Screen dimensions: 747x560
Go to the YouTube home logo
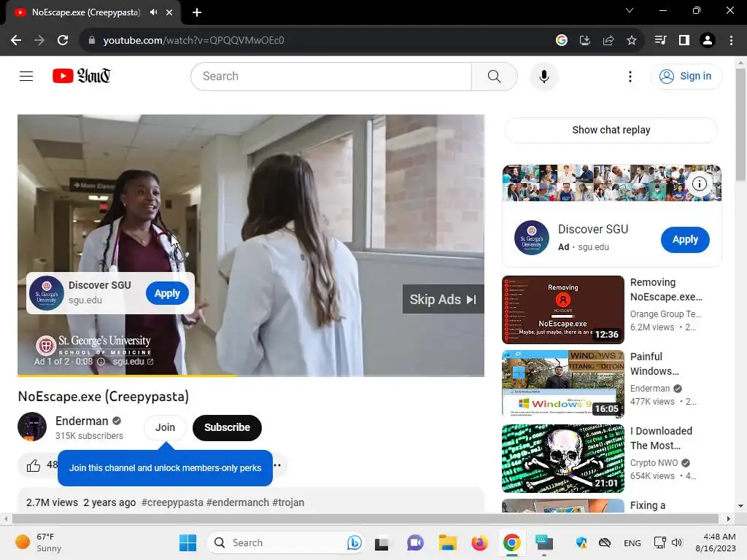click(x=82, y=76)
